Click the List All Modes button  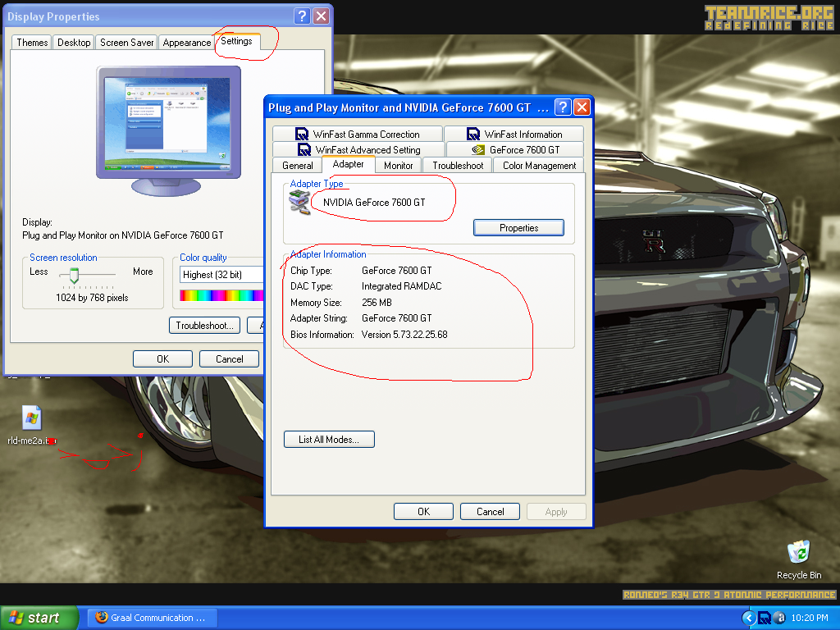329,440
